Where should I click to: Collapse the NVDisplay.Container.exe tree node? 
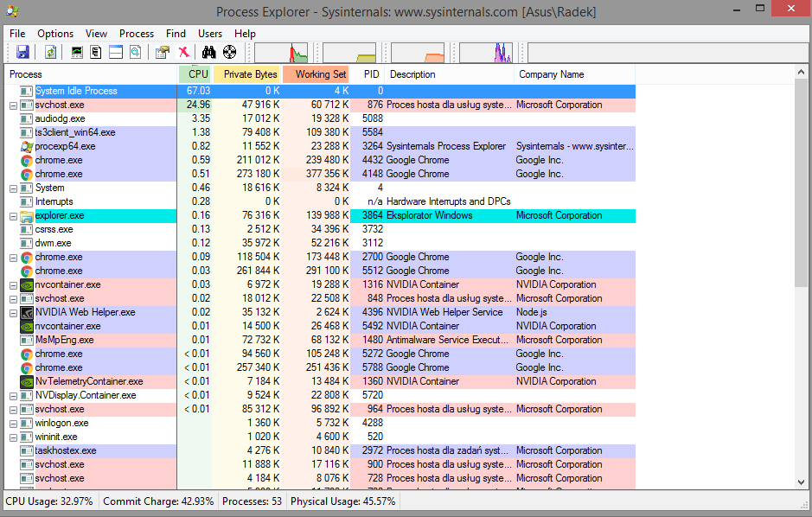coord(14,396)
